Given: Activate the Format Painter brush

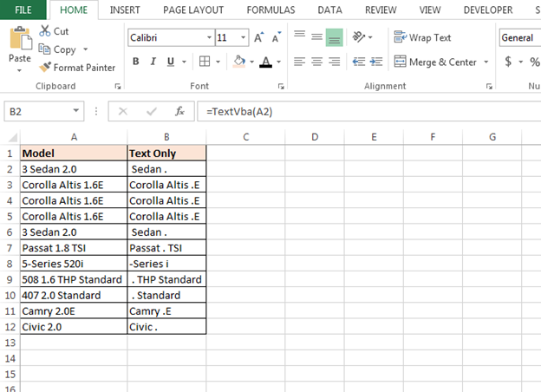Looking at the screenshot, I should click(x=77, y=68).
